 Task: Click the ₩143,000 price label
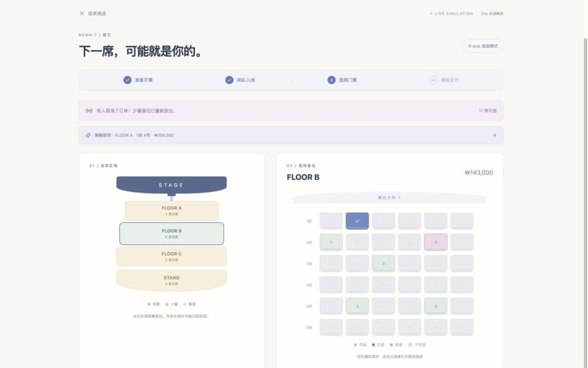479,173
